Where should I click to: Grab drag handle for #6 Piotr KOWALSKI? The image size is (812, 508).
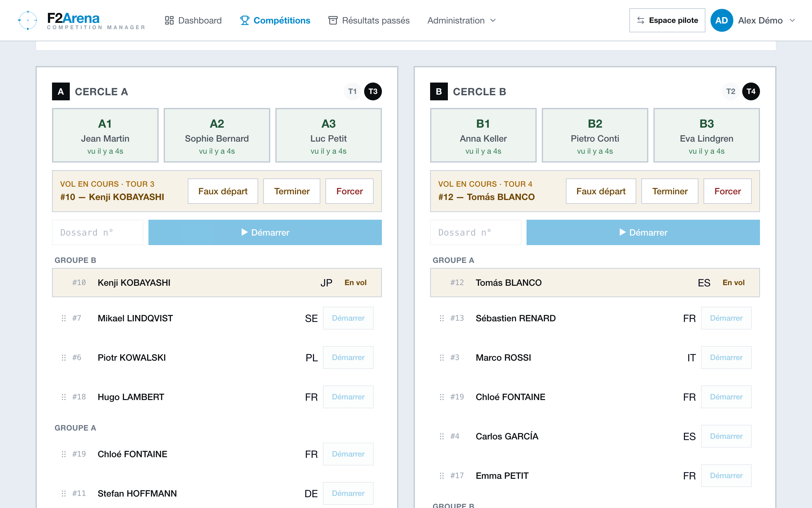(x=64, y=358)
